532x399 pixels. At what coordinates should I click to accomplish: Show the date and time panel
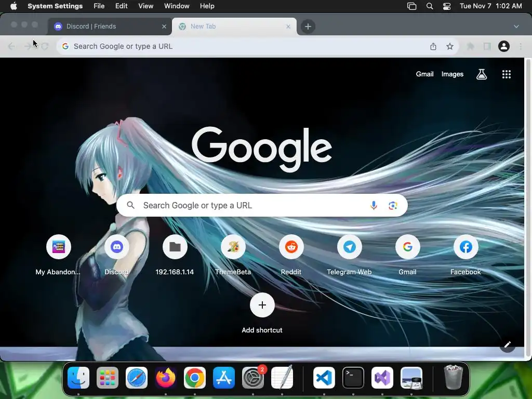pyautogui.click(x=490, y=6)
